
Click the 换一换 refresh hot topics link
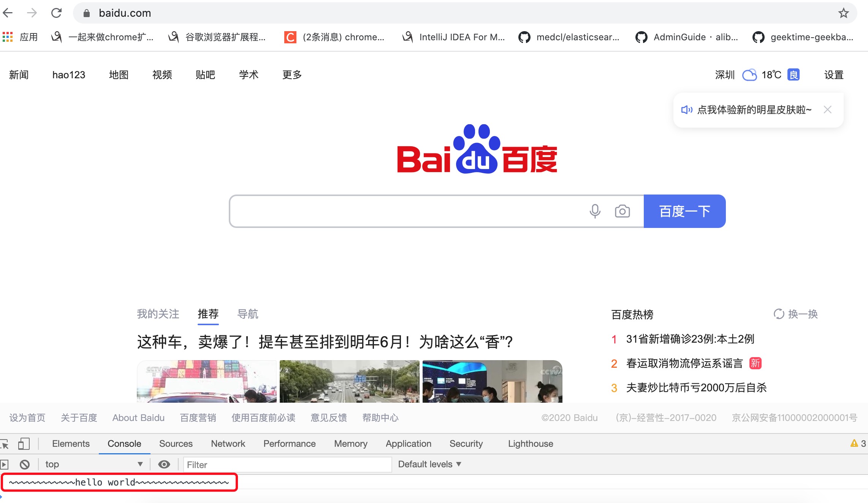click(x=795, y=314)
